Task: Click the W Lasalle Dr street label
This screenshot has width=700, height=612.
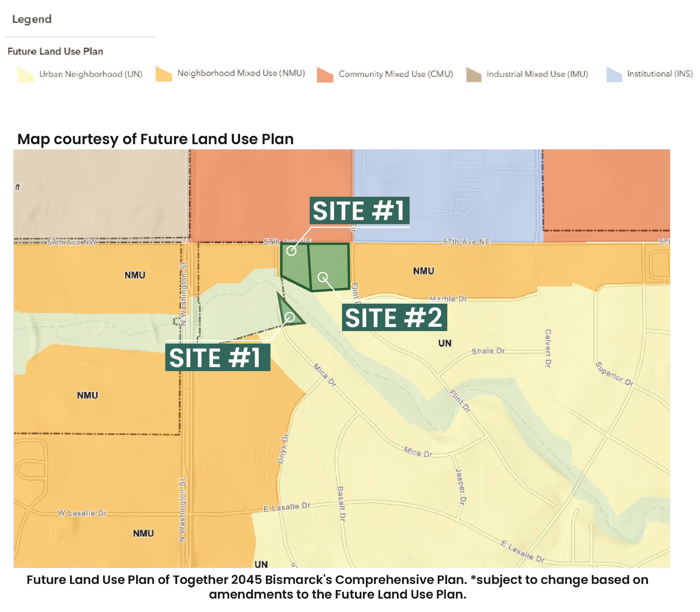Action: (82, 513)
